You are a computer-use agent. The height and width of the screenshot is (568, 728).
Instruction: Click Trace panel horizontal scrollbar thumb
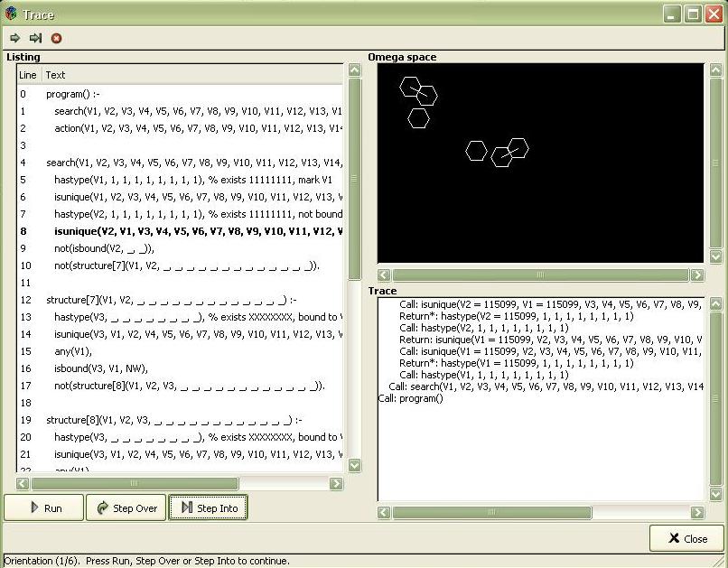[491, 512]
